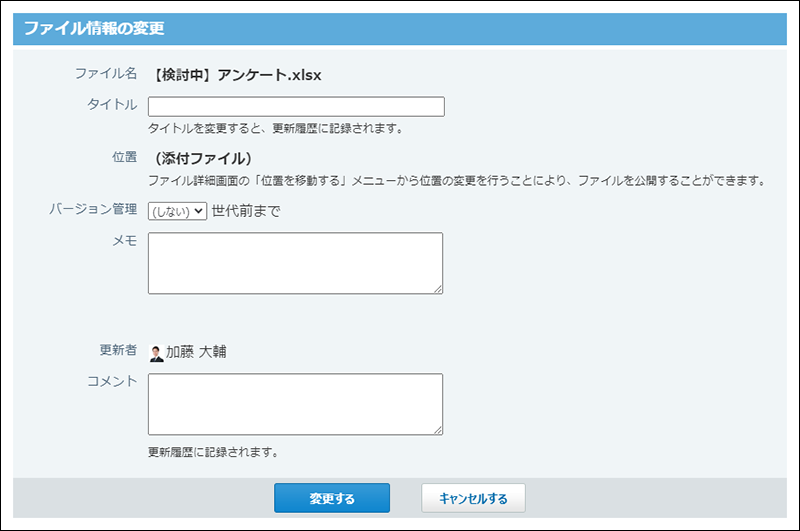The height and width of the screenshot is (531, 800).
Task: Click the 世代前まで label text
Action: click(x=246, y=211)
